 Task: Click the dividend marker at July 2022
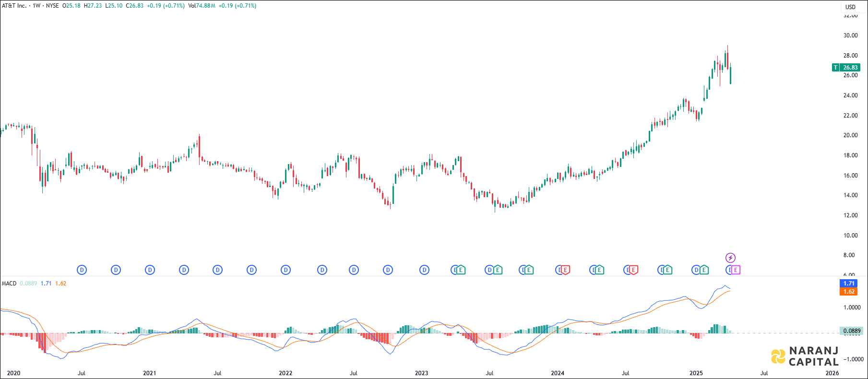point(354,270)
